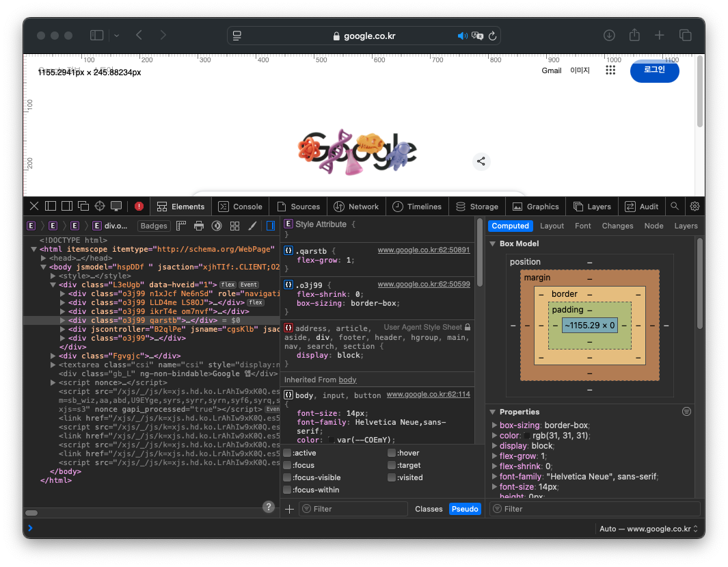Enable the :active pseudo-class checkbox
The height and width of the screenshot is (567, 728).
pyautogui.click(x=287, y=453)
